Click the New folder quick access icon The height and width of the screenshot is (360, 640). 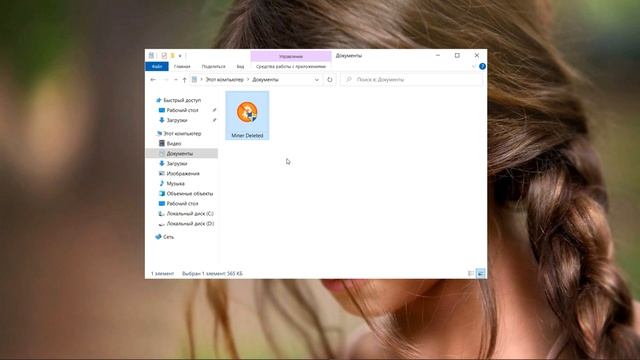click(x=172, y=56)
